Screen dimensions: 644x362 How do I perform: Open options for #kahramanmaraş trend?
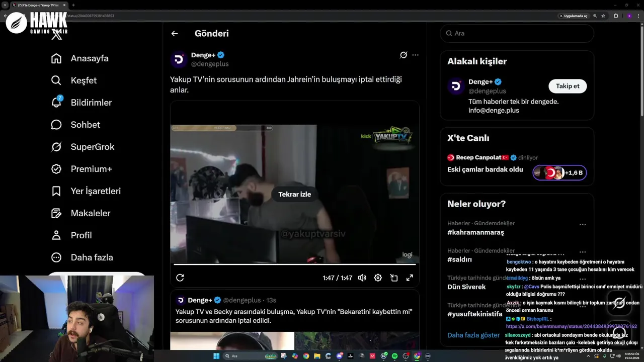click(x=582, y=225)
